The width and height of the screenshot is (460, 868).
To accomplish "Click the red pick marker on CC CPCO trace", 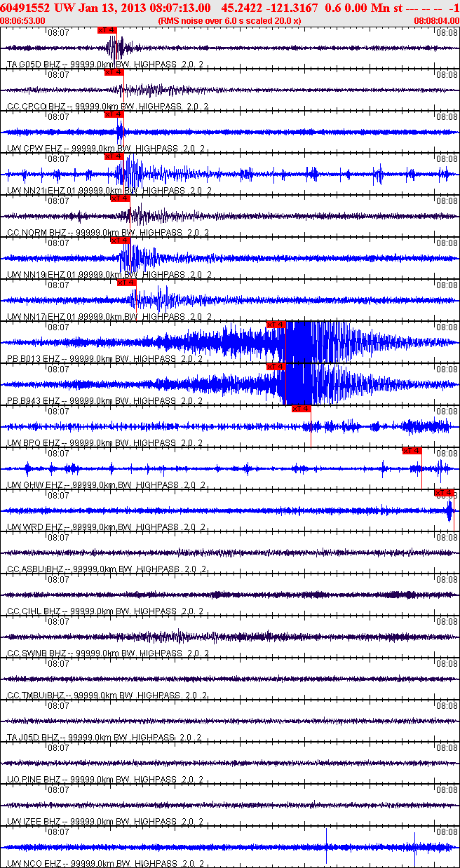I will pyautogui.click(x=114, y=72).
